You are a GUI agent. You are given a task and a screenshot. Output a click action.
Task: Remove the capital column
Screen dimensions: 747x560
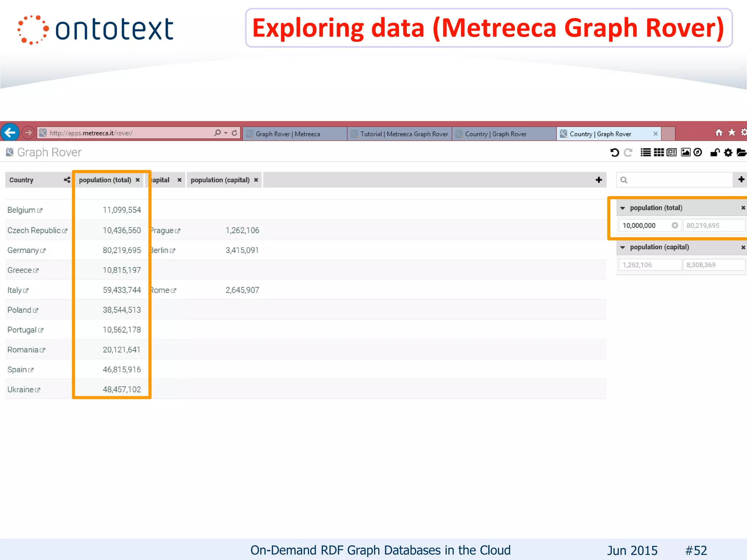(179, 180)
